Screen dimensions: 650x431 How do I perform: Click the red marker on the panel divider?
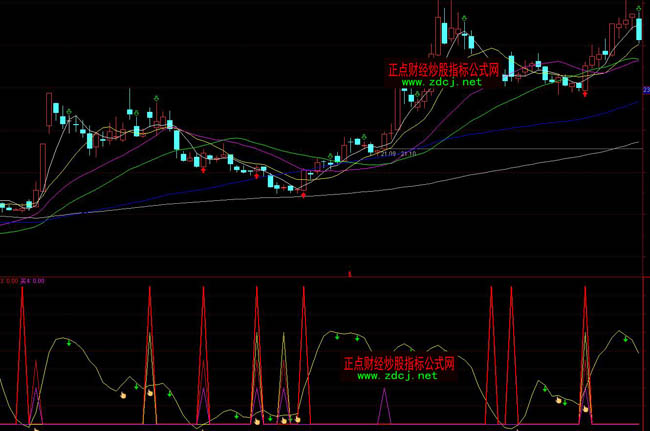click(x=348, y=272)
